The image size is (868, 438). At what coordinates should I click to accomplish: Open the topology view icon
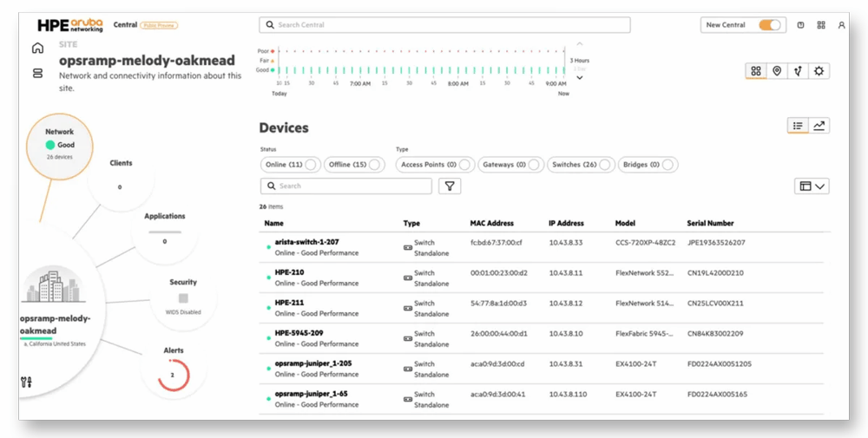798,71
